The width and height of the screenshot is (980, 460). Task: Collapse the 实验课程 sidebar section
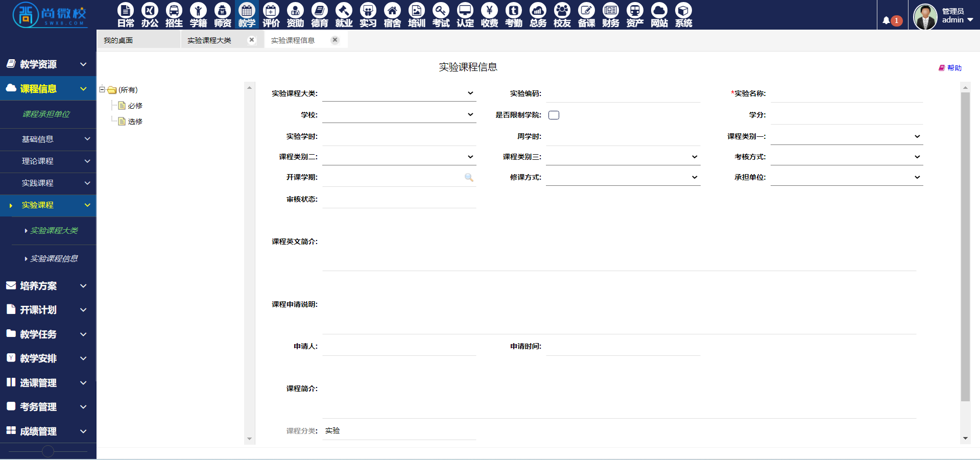click(48, 205)
